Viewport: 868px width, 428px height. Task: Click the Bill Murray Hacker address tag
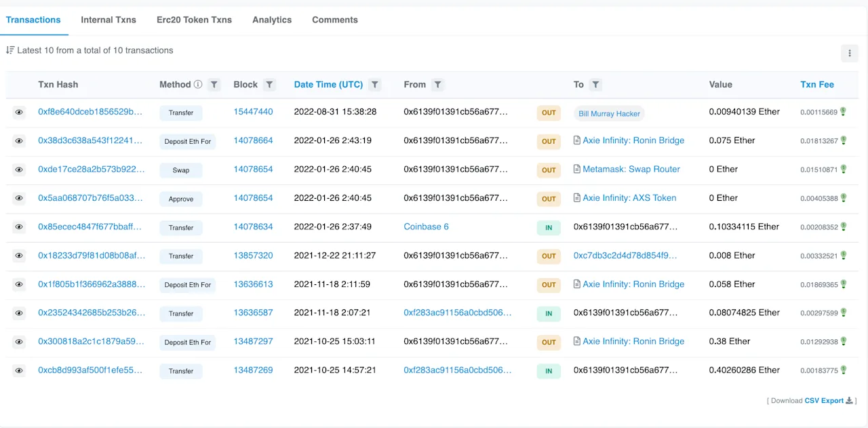(x=609, y=114)
